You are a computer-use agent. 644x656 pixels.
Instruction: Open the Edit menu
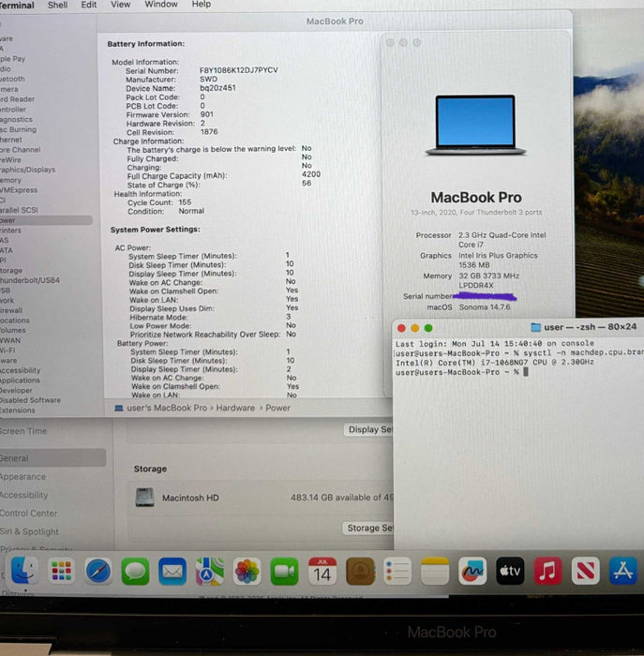[89, 5]
